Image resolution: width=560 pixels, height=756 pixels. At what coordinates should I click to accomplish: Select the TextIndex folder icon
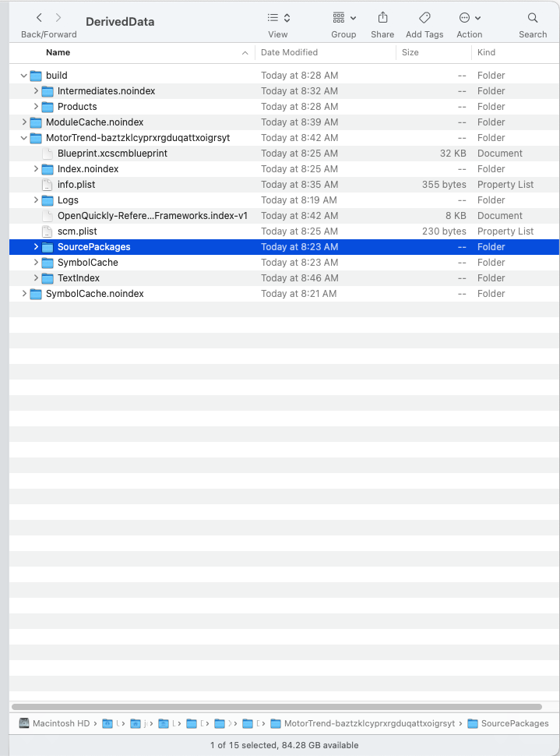48,278
